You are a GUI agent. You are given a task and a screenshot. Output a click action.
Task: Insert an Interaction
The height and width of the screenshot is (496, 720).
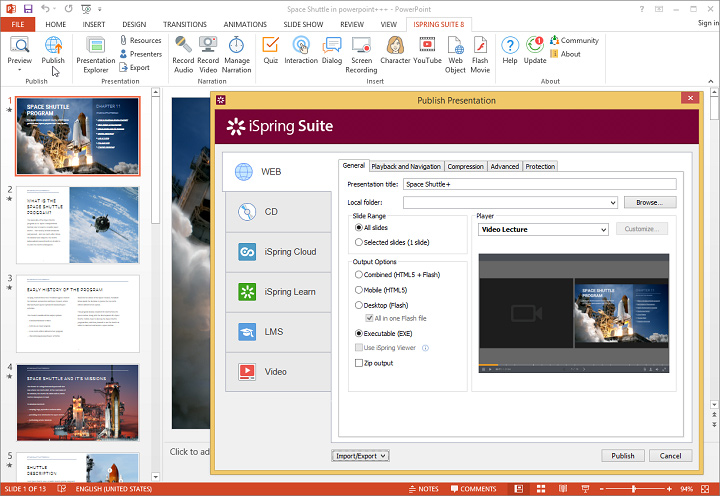[x=301, y=51]
